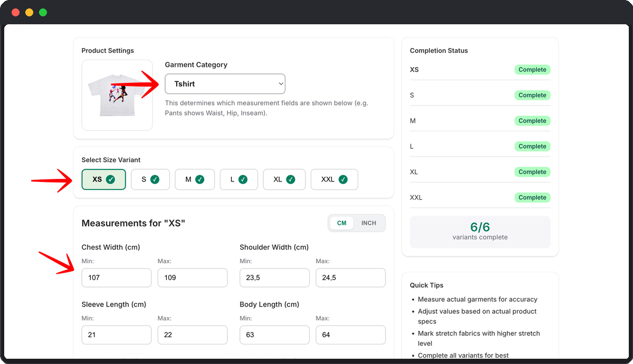Select the L size variant
Image resolution: width=633 pixels, height=364 pixels.
239,179
